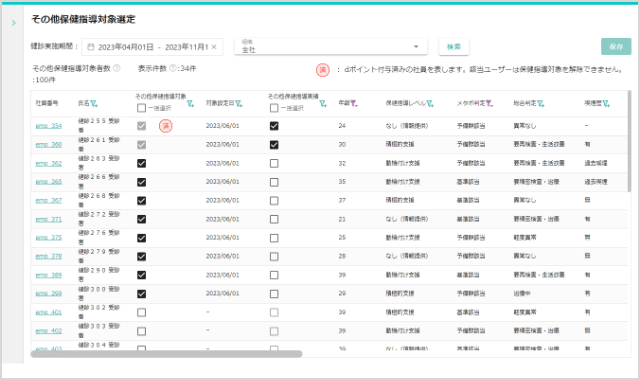Check target checkbox for emp_401
The width and height of the screenshot is (640, 380).
pyautogui.click(x=141, y=312)
